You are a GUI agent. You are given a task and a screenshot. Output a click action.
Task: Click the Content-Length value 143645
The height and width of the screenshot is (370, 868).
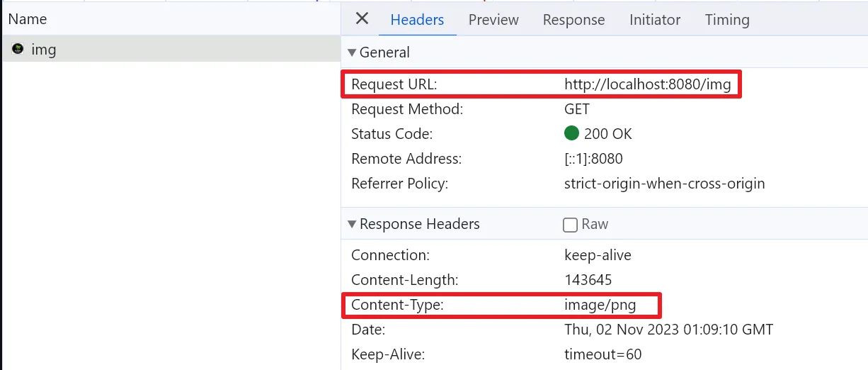(x=588, y=280)
